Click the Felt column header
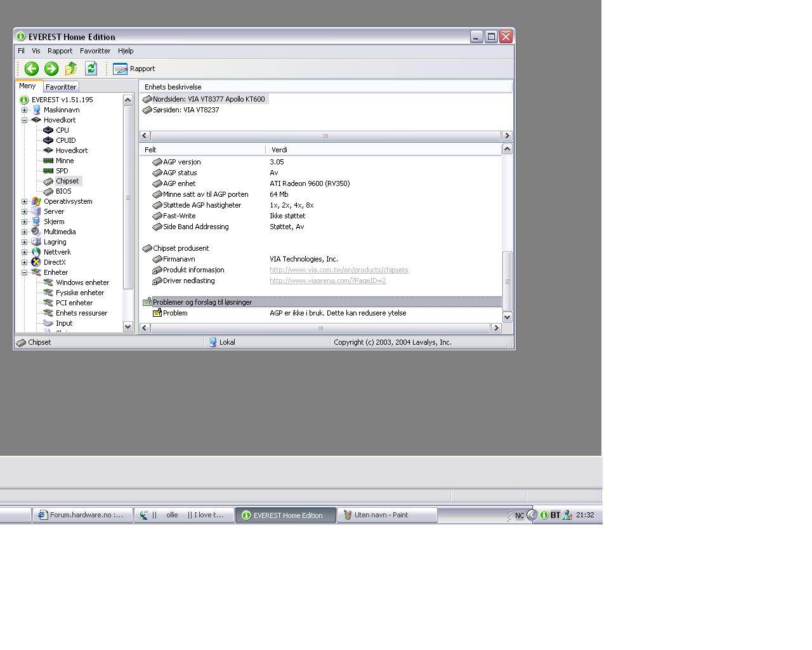Screen dimensions: 812x650 point(202,150)
